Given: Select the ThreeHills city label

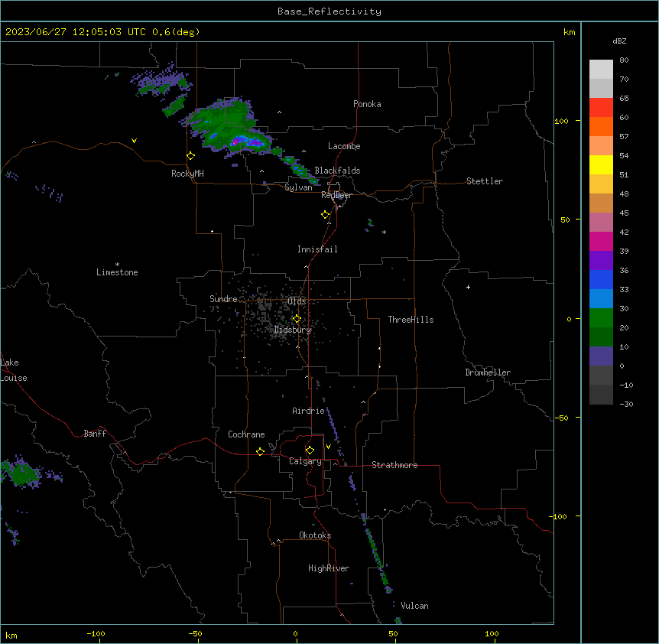Looking at the screenshot, I should [x=411, y=320].
